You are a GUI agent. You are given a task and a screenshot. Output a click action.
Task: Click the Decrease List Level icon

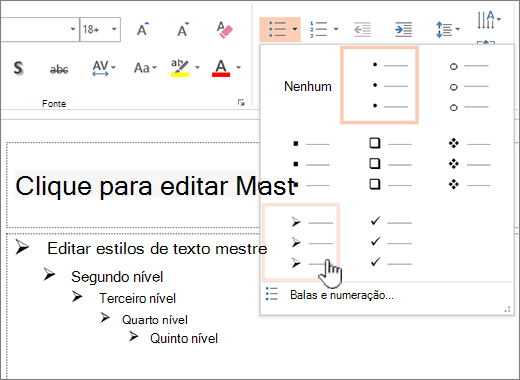click(x=362, y=29)
